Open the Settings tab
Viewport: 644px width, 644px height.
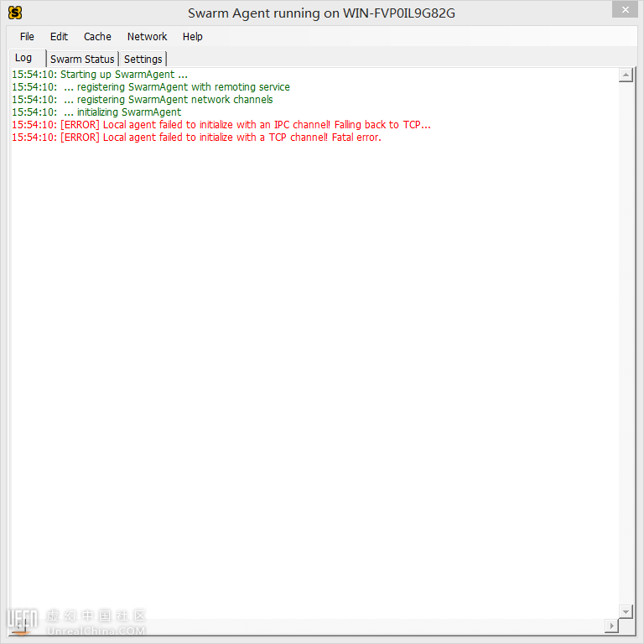(x=143, y=60)
